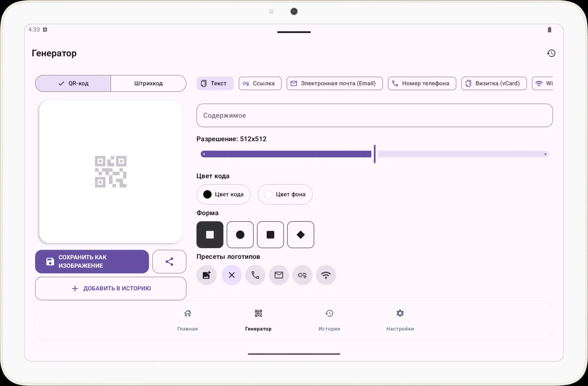Select the phone logo preset

pos(255,275)
